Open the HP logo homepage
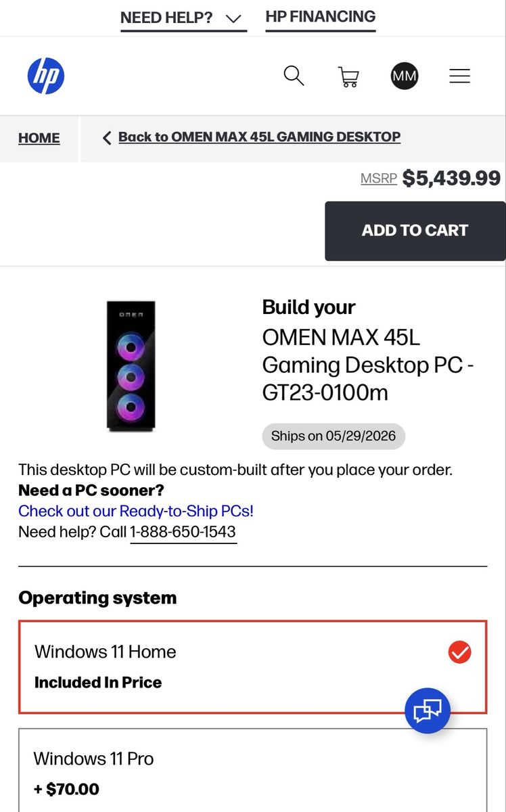This screenshot has height=812, width=506. coord(46,76)
